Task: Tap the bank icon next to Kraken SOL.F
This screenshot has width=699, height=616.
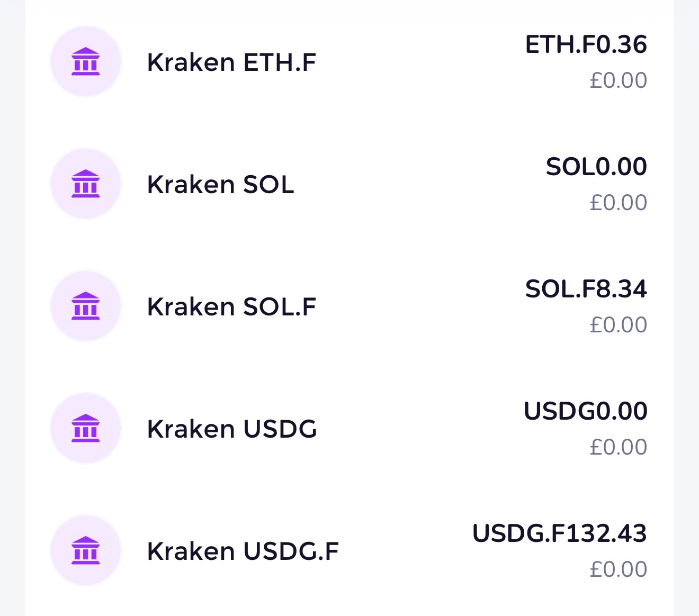Action: pos(86,306)
